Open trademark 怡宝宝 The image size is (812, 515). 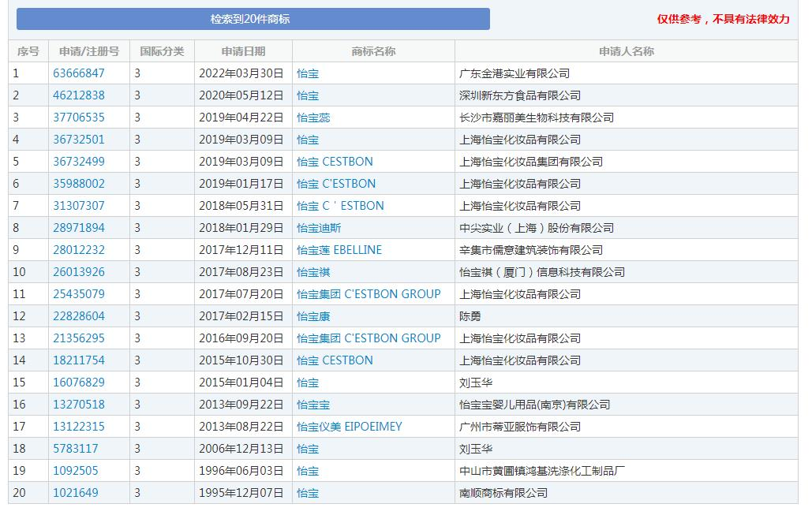(313, 405)
